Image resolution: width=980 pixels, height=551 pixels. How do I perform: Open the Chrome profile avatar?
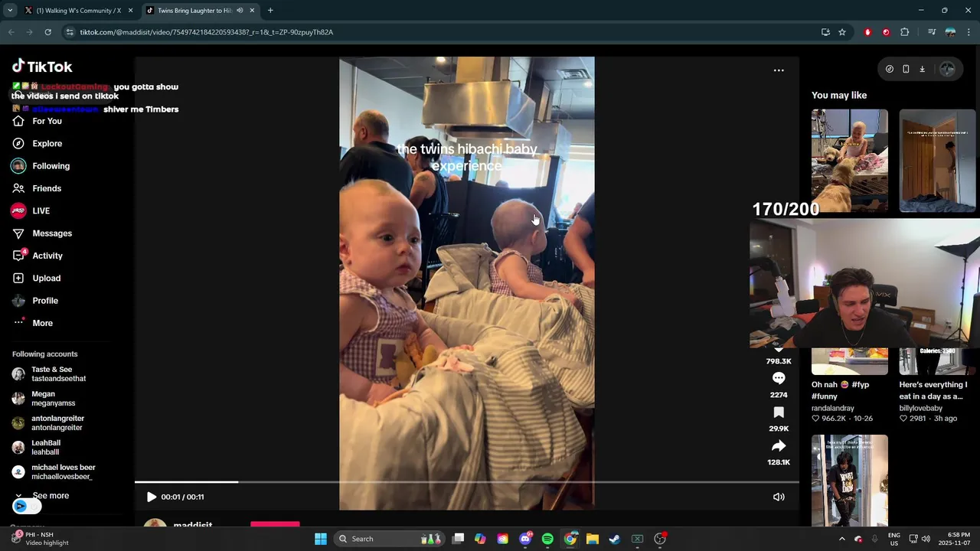pos(950,32)
